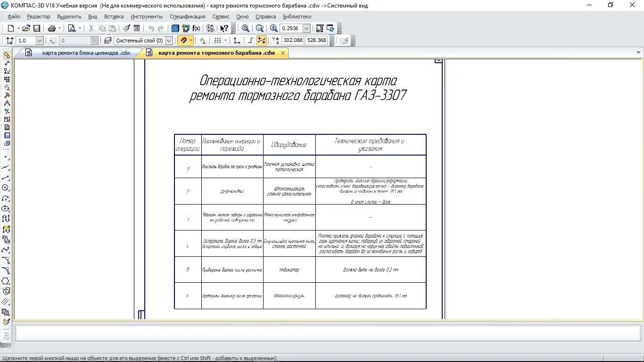
Task: Click the Undo arrow icon
Action: tap(151, 28)
